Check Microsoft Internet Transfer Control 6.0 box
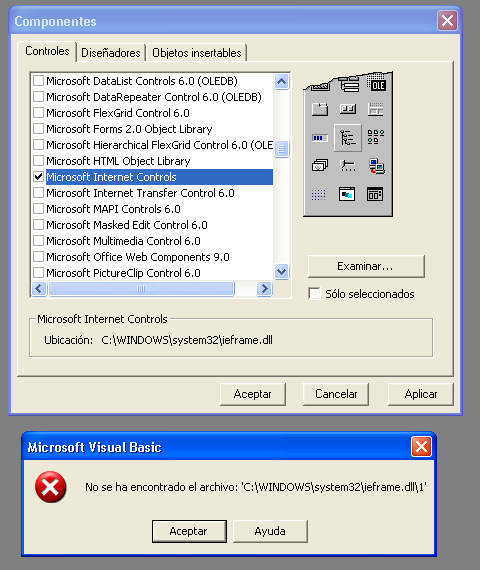This screenshot has width=480, height=570. click(38, 192)
